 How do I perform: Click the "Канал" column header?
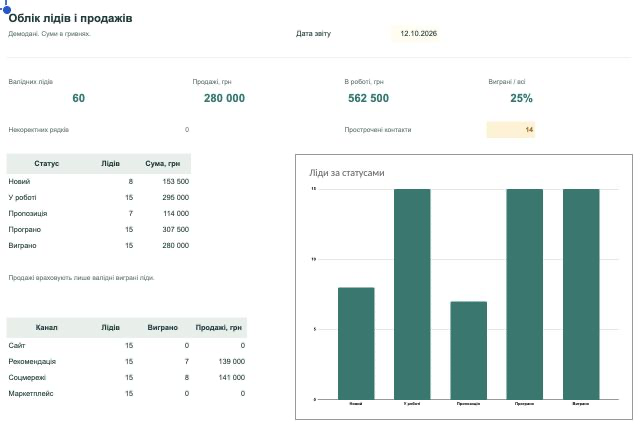coord(47,328)
